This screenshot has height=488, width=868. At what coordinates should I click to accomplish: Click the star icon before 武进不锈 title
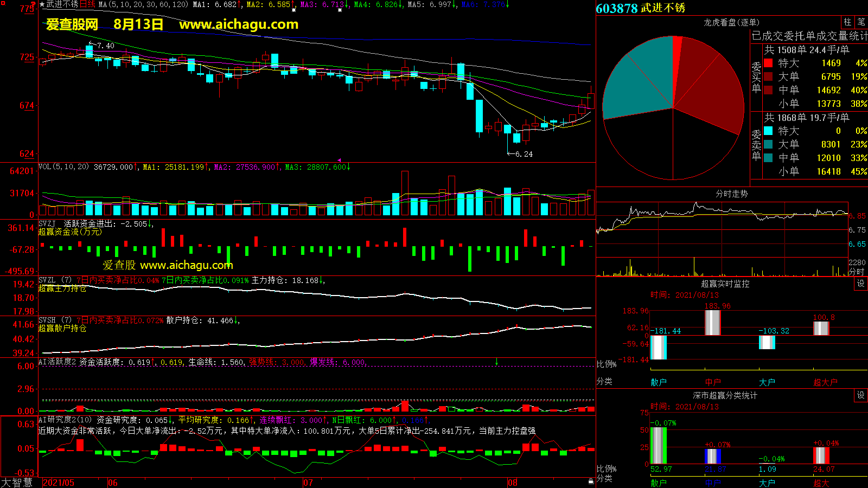[42, 4]
